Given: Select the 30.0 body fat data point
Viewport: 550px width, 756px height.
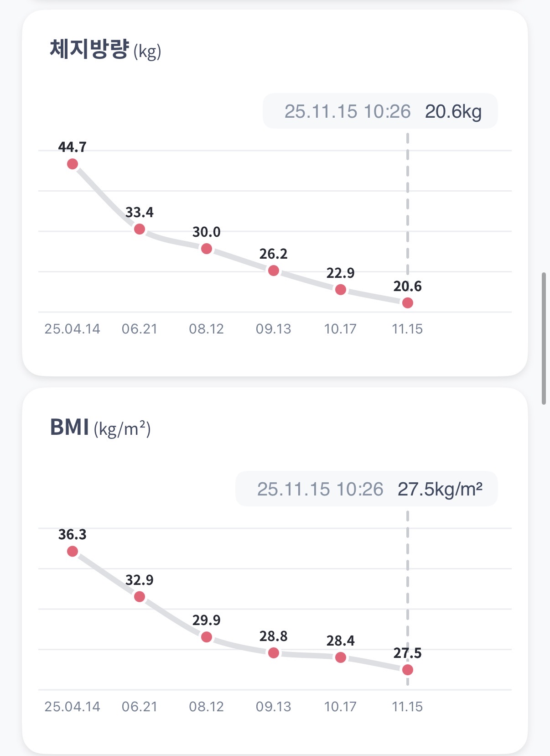Looking at the screenshot, I should [207, 249].
